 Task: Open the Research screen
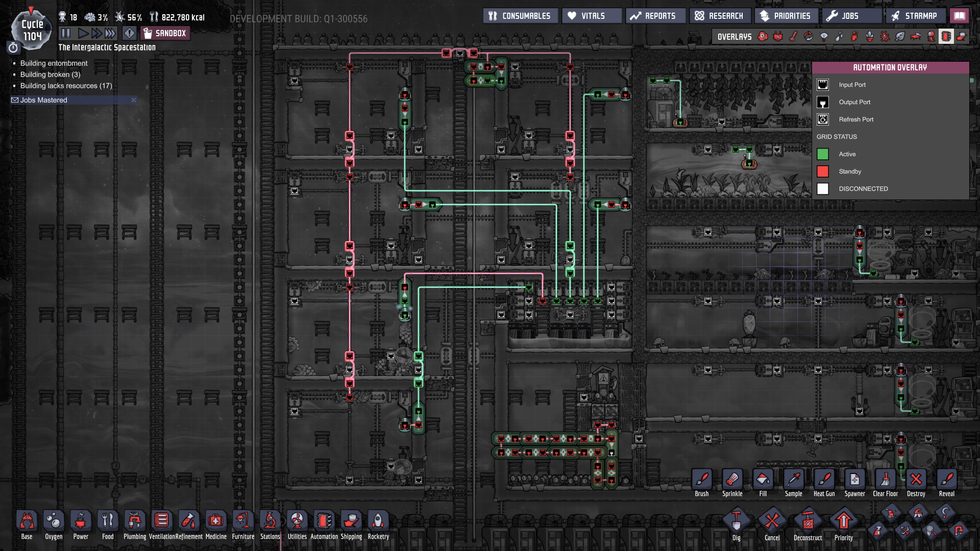click(x=720, y=16)
